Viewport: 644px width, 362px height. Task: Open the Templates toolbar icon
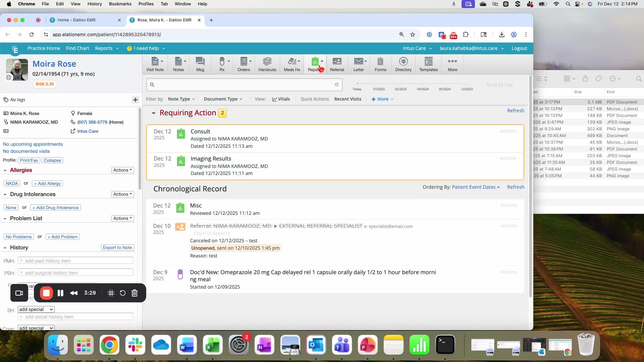click(428, 64)
